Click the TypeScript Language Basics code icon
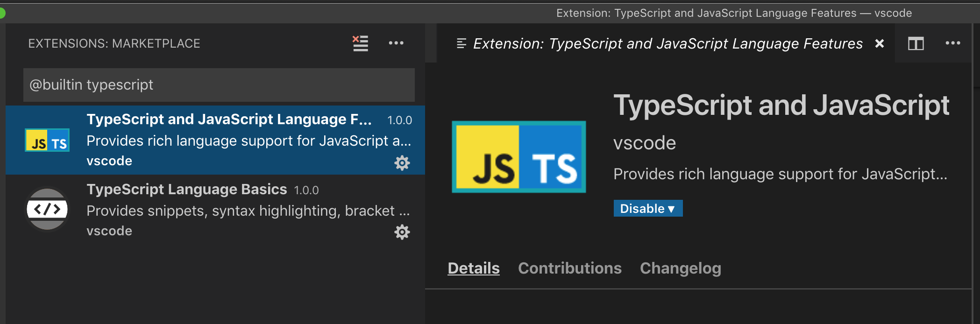 (47, 209)
